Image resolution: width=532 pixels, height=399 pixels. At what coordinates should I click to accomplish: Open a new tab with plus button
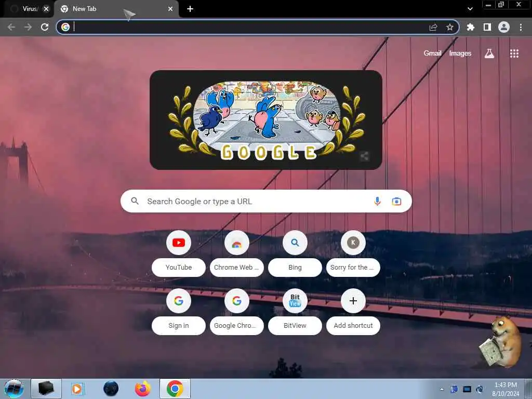[190, 9]
